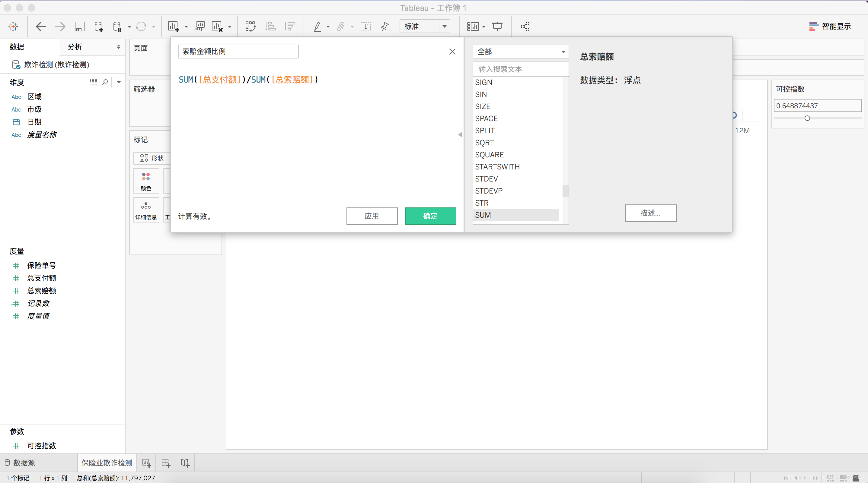Open the 标准 fit dropdown
This screenshot has height=483, width=868.
425,26
